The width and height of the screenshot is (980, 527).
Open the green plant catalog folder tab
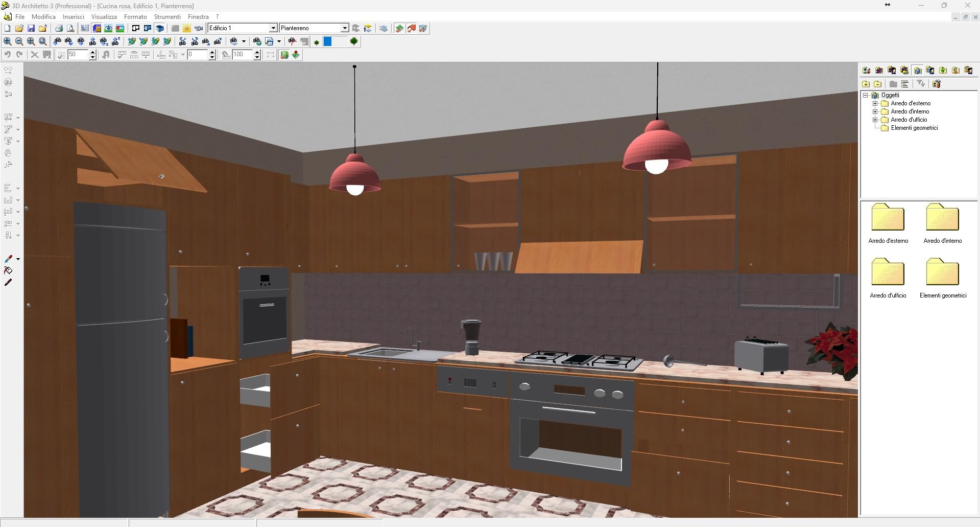(x=943, y=70)
